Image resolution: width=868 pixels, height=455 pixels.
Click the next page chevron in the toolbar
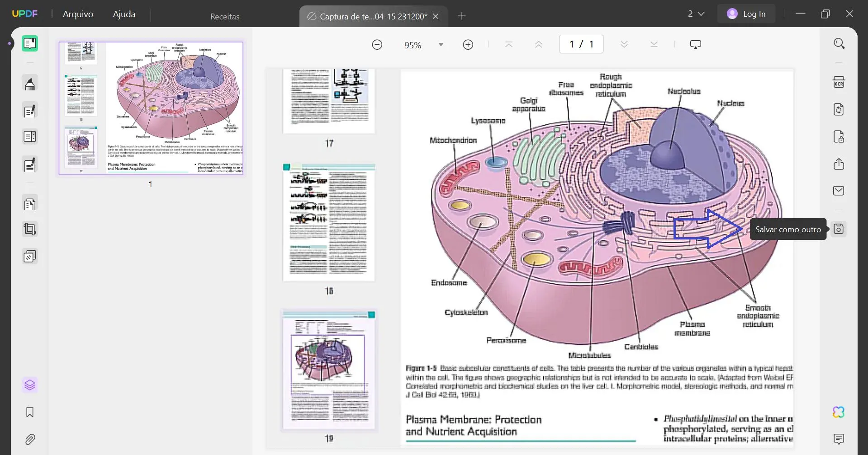click(x=624, y=44)
